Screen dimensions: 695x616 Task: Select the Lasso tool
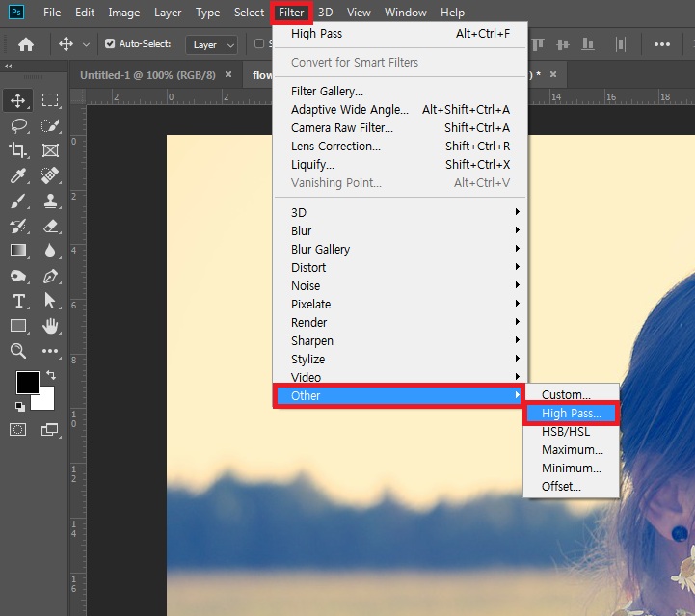pos(18,126)
